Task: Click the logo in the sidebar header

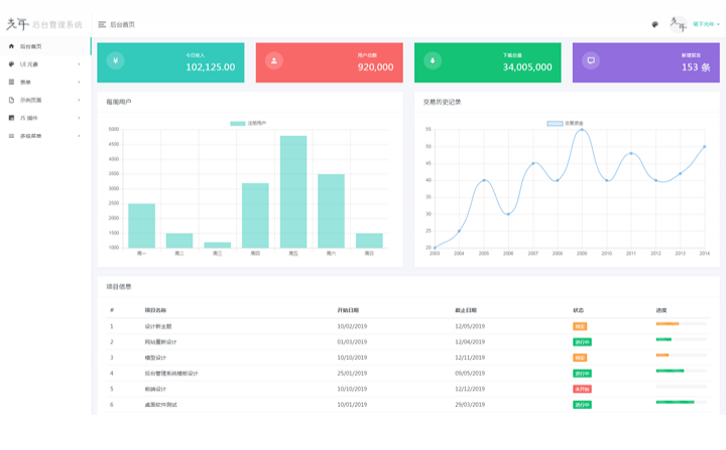Action: pyautogui.click(x=44, y=24)
